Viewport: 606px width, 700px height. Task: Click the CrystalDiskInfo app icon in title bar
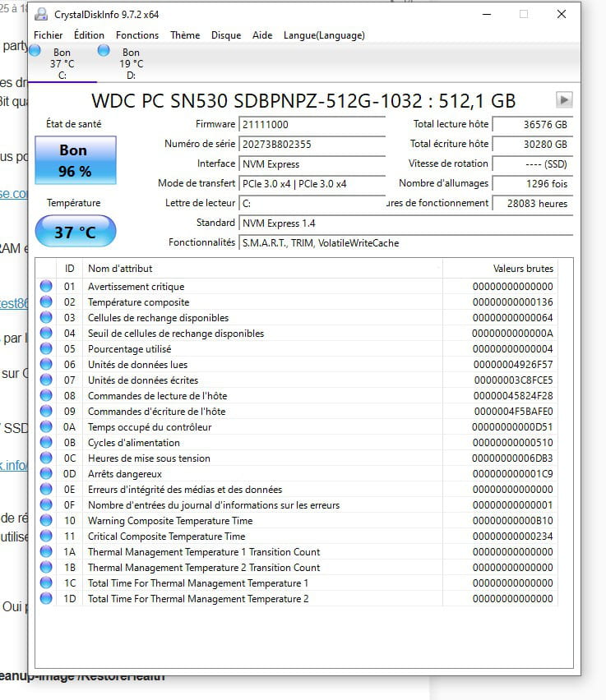(42, 14)
